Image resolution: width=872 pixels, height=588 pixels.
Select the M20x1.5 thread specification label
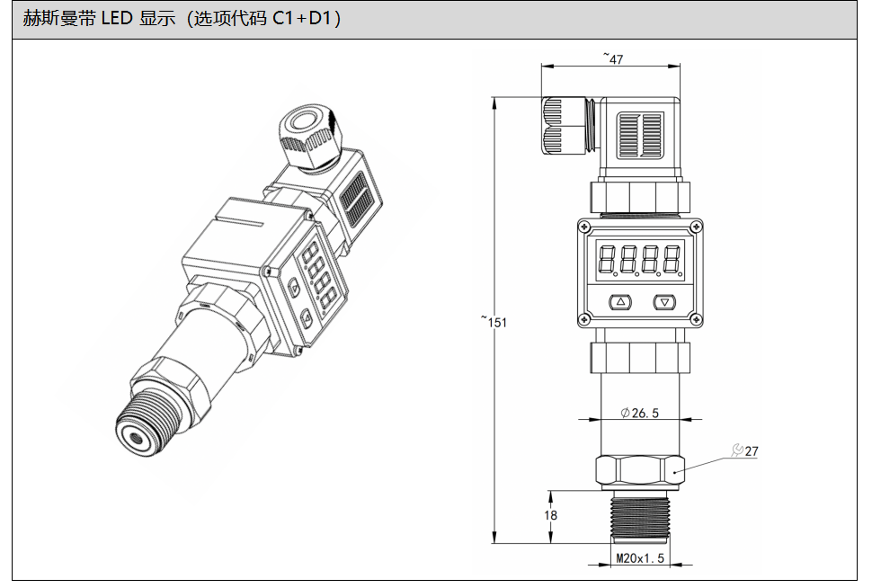(639, 558)
